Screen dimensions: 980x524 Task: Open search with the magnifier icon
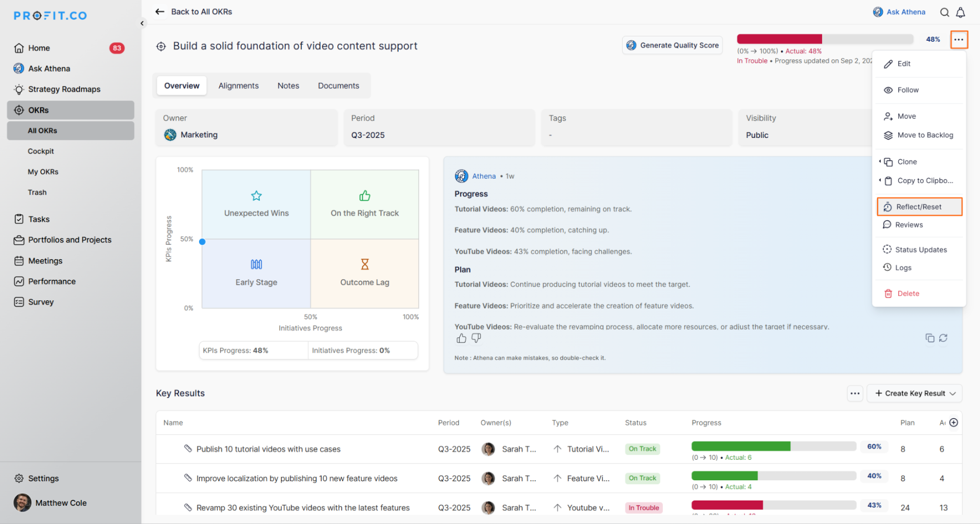tap(944, 12)
